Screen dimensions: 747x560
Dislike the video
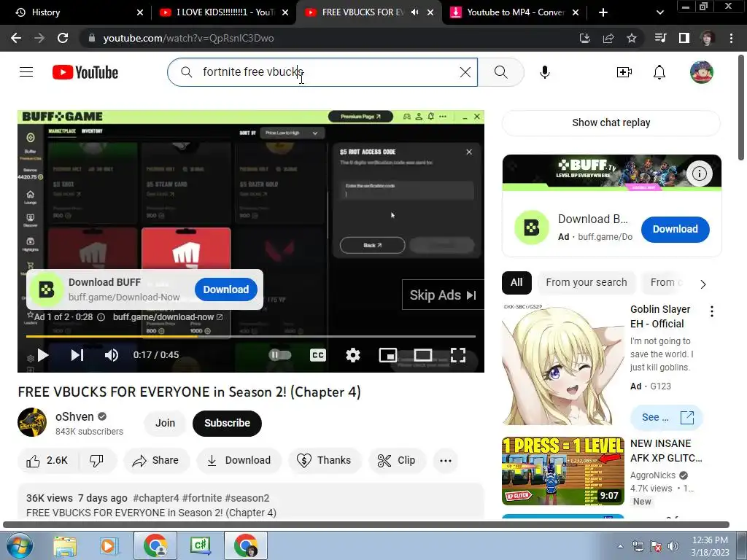(97, 461)
